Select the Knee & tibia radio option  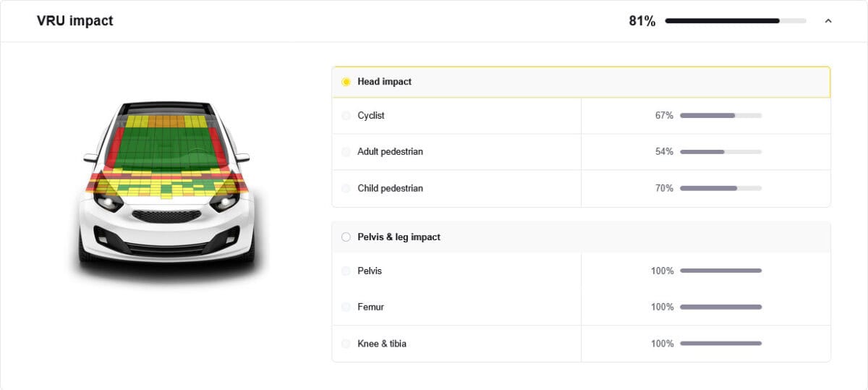[346, 344]
